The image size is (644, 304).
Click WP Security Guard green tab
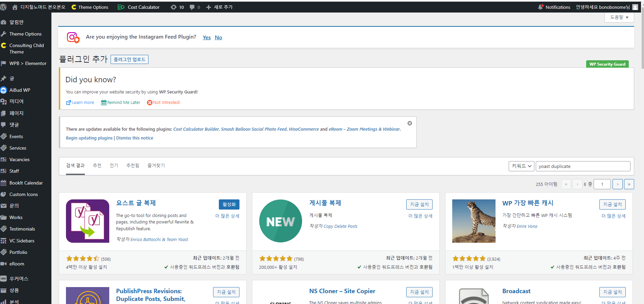tap(607, 64)
